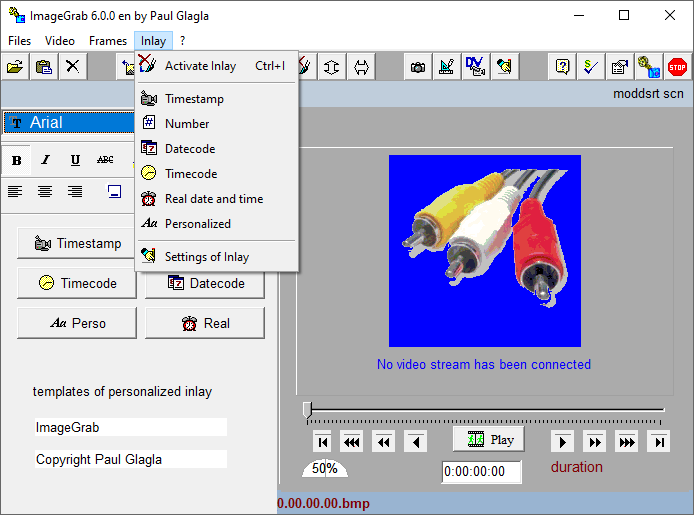Click the Timecode panel button
The width and height of the screenshot is (694, 515).
click(77, 283)
